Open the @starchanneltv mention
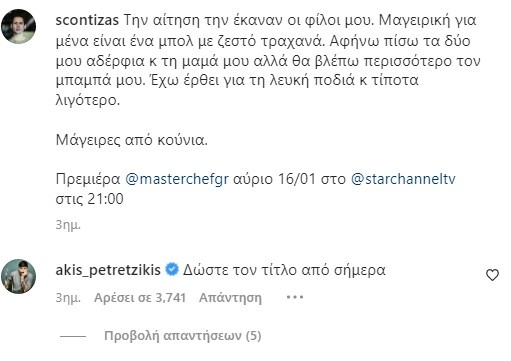The height and width of the screenshot is (361, 511). (403, 179)
